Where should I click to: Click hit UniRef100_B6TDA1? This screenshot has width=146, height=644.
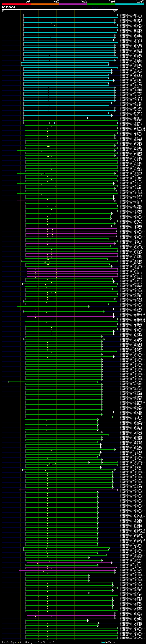pos(131,82)
